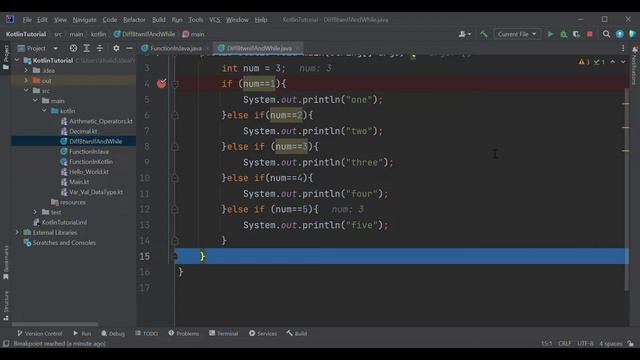Screen dimensions: 640x360
Task: Click the UTF-8 encoding status
Action: (x=585, y=344)
